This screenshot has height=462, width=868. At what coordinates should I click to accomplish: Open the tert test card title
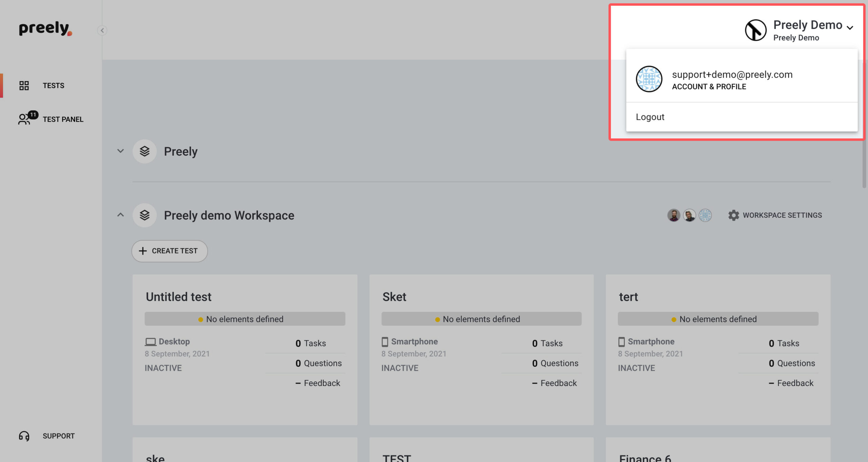click(x=628, y=297)
